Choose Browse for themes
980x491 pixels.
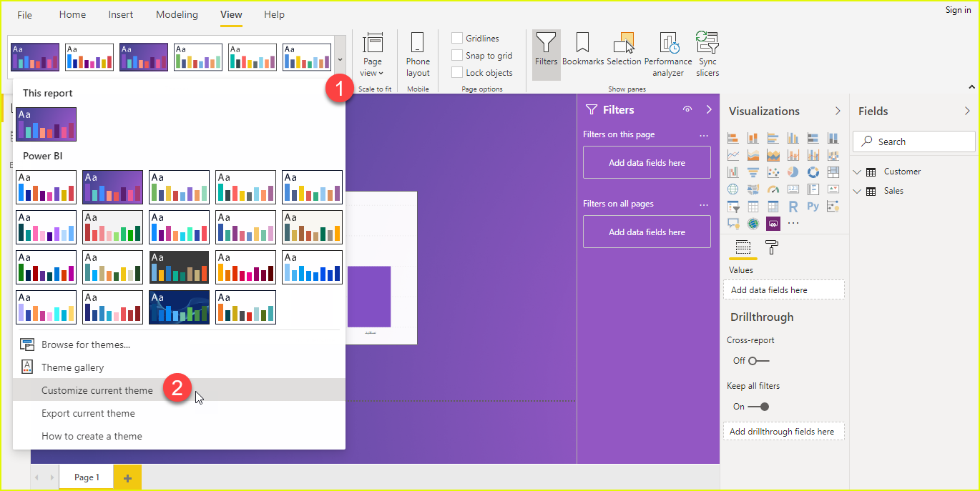point(179,344)
